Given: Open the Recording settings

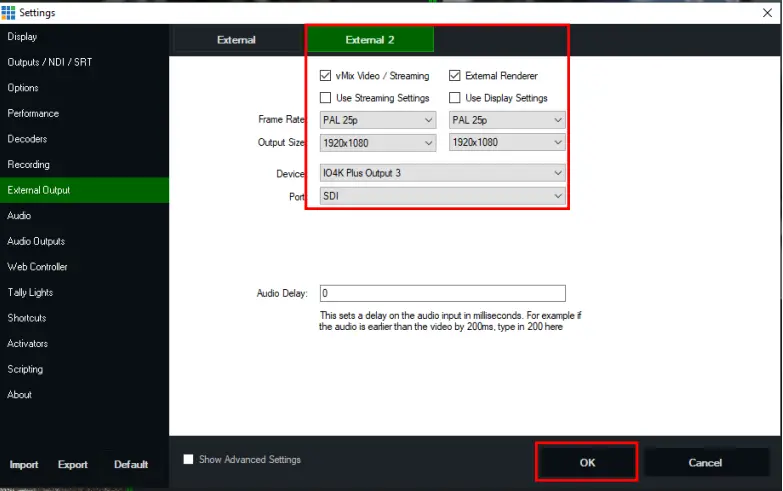Looking at the screenshot, I should coord(84,164).
